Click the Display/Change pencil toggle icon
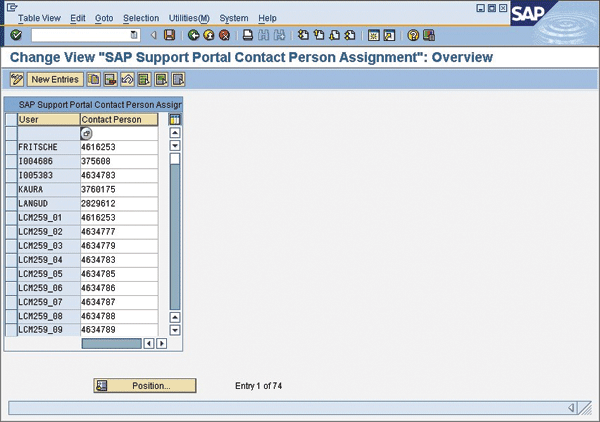Viewport: 600px width, 422px height. point(17,80)
